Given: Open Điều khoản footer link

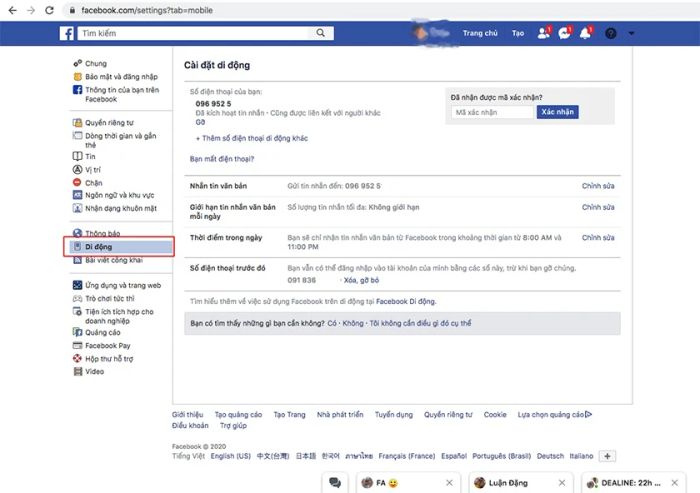Looking at the screenshot, I should tap(190, 425).
